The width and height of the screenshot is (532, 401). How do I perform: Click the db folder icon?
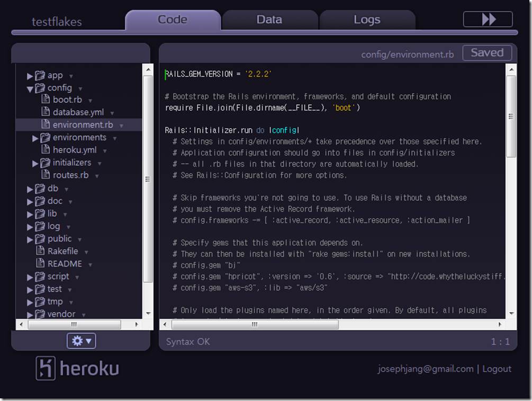(40, 188)
